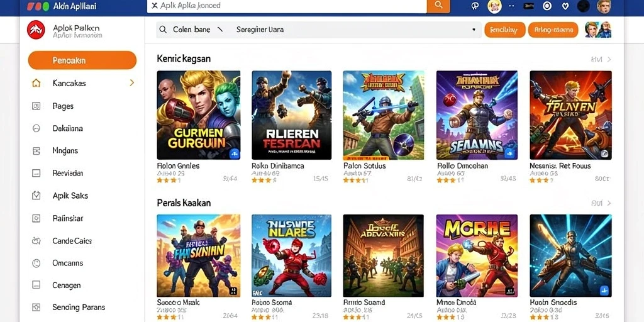This screenshot has width=644, height=322.
Task: Click the orange Ariagr button
Action: point(553,30)
